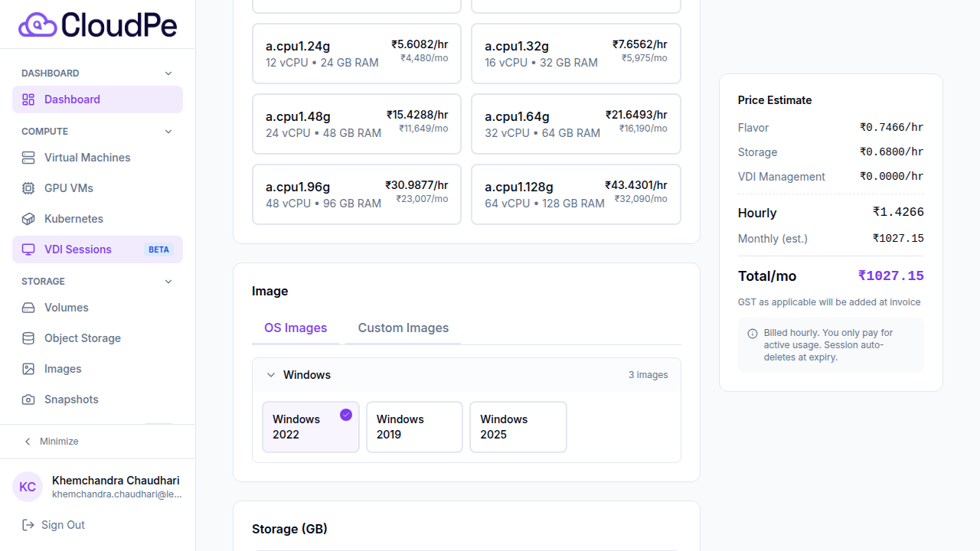Click the Minimize sidebar arrow icon
980x551 pixels.
tap(28, 442)
